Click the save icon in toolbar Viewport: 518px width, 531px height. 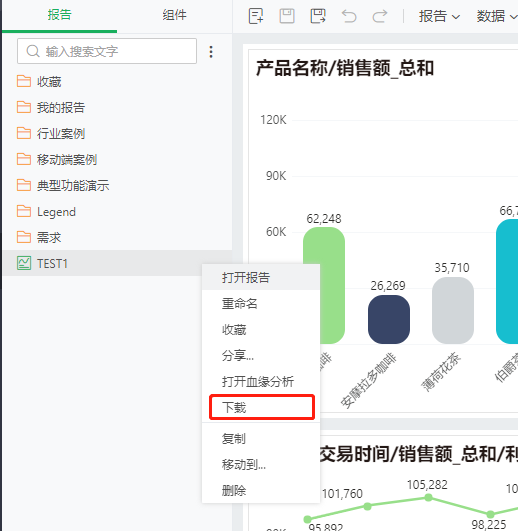pyautogui.click(x=287, y=16)
